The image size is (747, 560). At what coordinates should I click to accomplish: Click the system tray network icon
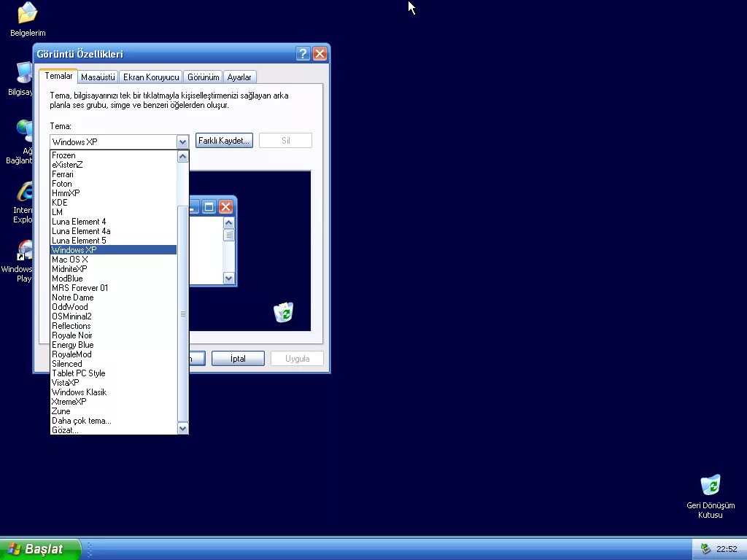pos(705,549)
